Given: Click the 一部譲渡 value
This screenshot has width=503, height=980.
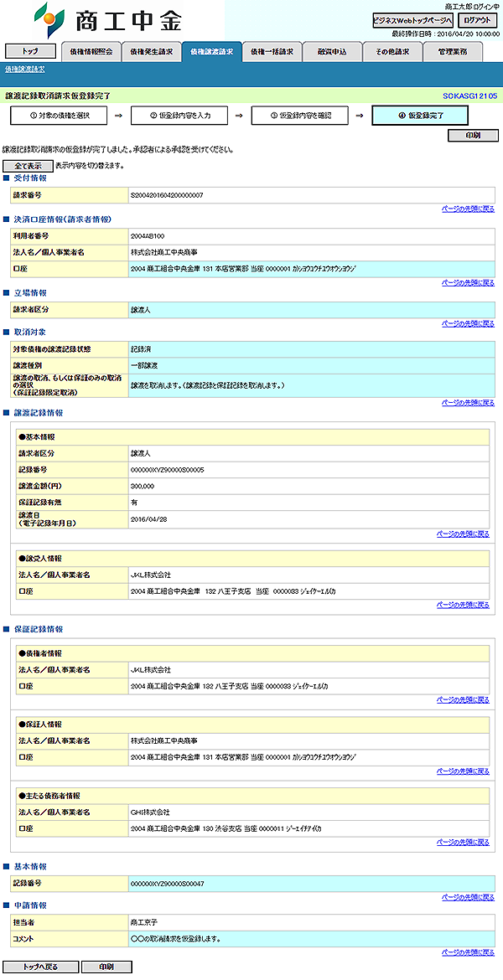Looking at the screenshot, I should pyautogui.click(x=143, y=366).
